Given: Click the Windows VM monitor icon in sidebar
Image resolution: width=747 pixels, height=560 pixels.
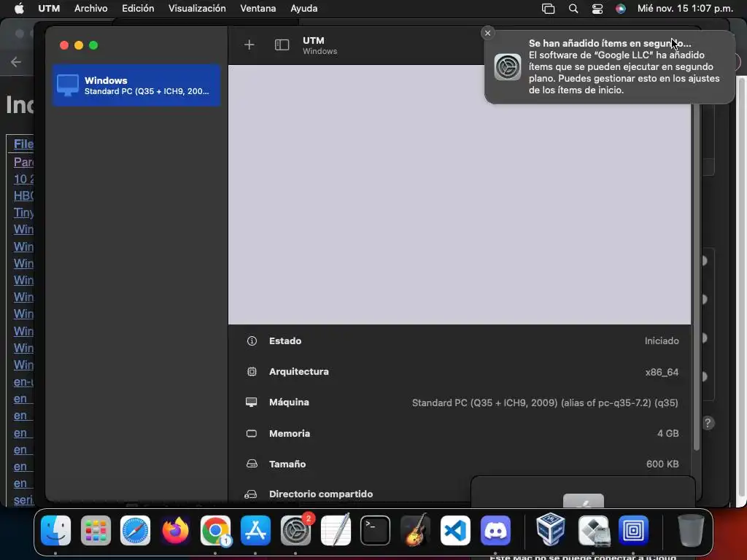Looking at the screenshot, I should (68, 85).
